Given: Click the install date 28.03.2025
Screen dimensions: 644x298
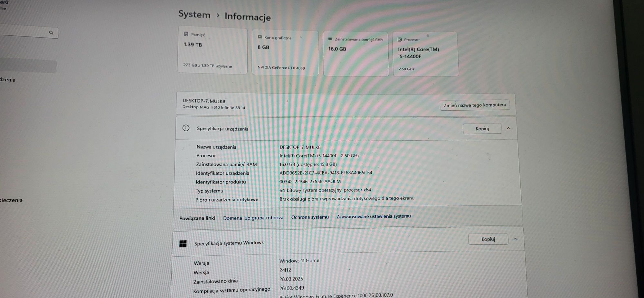Looking at the screenshot, I should click(x=291, y=279).
